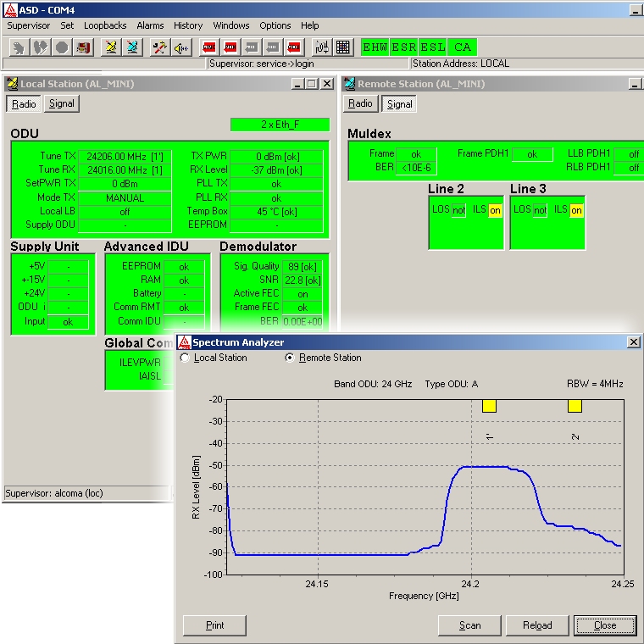The height and width of the screenshot is (644, 644).
Task: Minimize the Local Station window
Action: coord(297,84)
